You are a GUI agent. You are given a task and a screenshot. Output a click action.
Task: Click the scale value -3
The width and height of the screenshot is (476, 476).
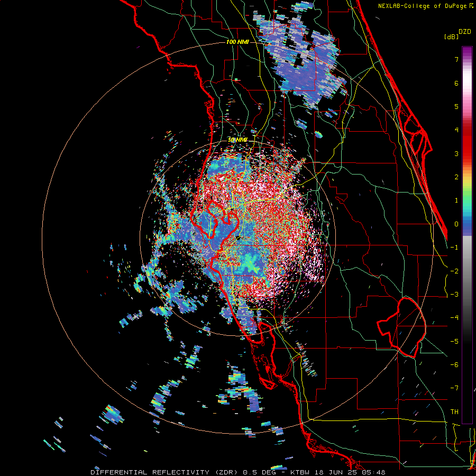(454, 295)
